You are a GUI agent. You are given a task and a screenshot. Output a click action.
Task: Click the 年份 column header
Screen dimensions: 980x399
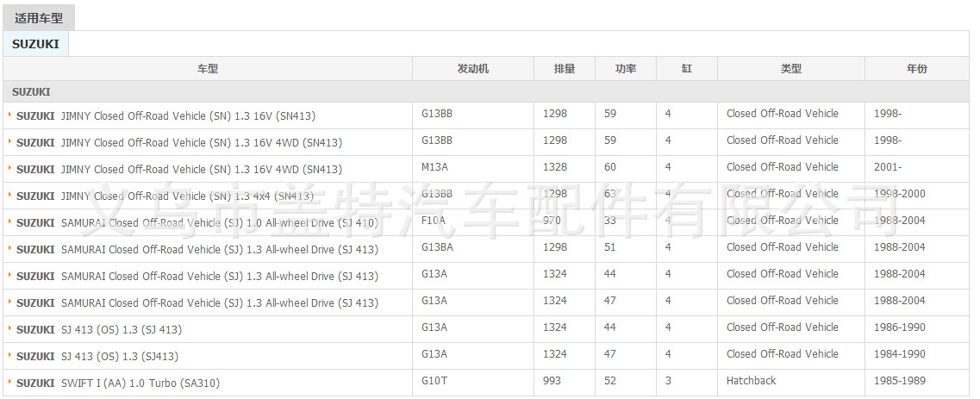point(917,69)
